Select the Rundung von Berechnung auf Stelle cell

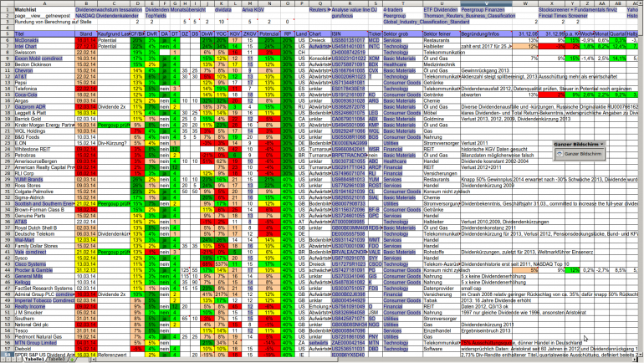44,22
